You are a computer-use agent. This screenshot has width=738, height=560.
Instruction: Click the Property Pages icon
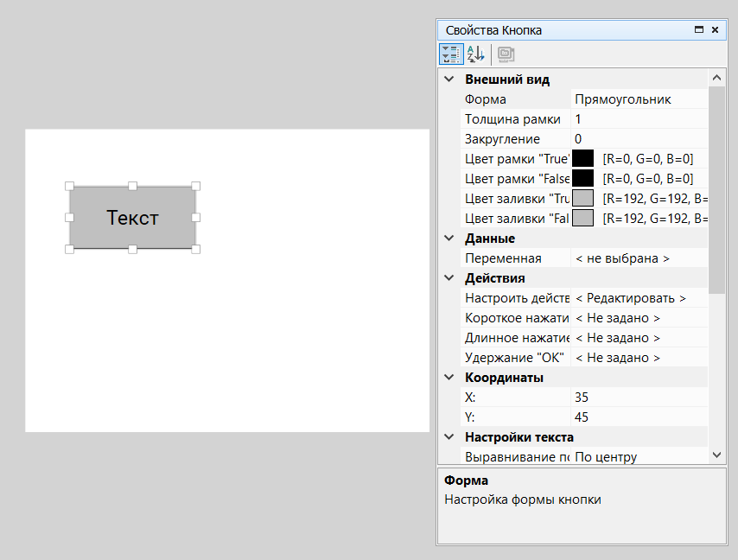coord(506,54)
